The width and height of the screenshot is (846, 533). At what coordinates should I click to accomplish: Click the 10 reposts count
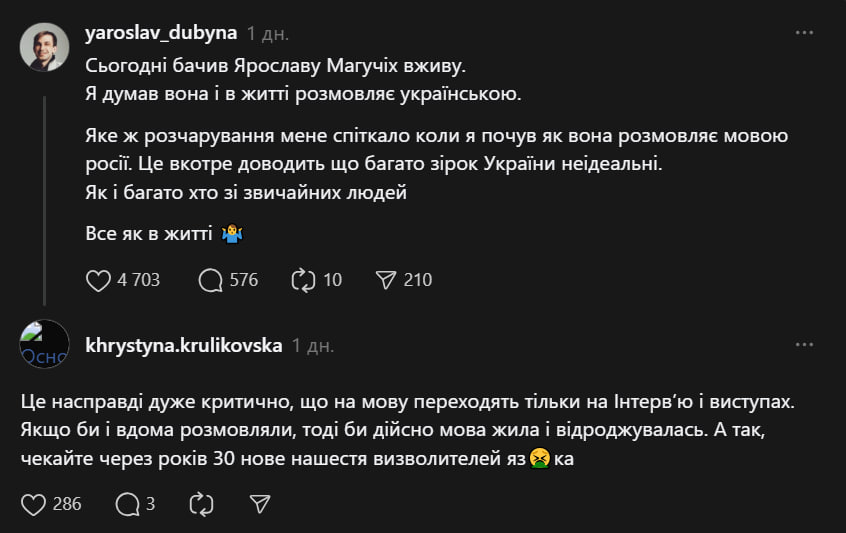tap(332, 280)
